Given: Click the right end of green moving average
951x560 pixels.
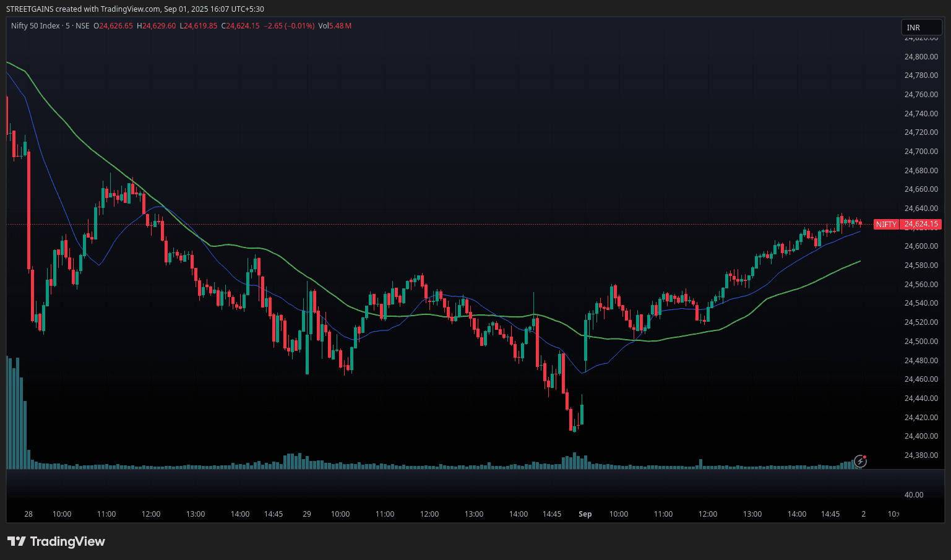Looking at the screenshot, I should (x=859, y=262).
